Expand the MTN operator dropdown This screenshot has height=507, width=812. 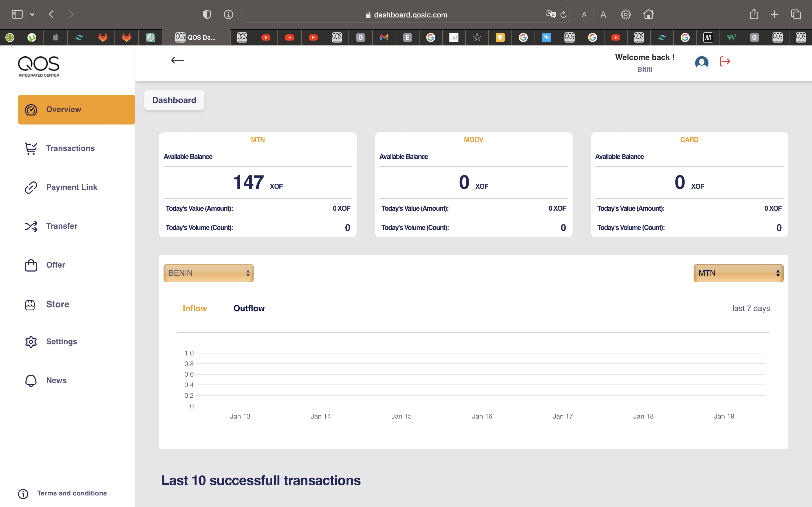pos(738,273)
